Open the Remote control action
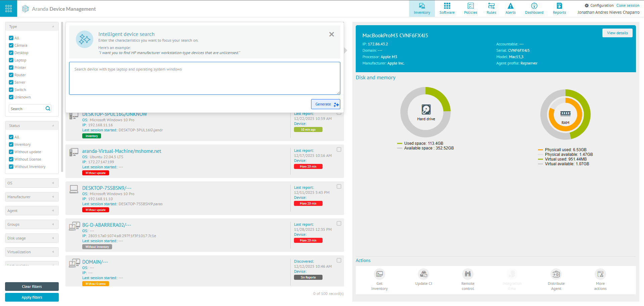644x306 pixels. coord(467,274)
